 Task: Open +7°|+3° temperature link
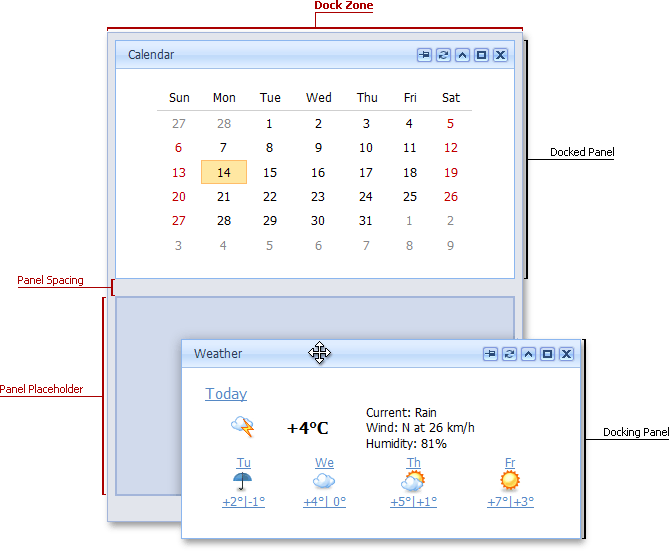point(511,501)
